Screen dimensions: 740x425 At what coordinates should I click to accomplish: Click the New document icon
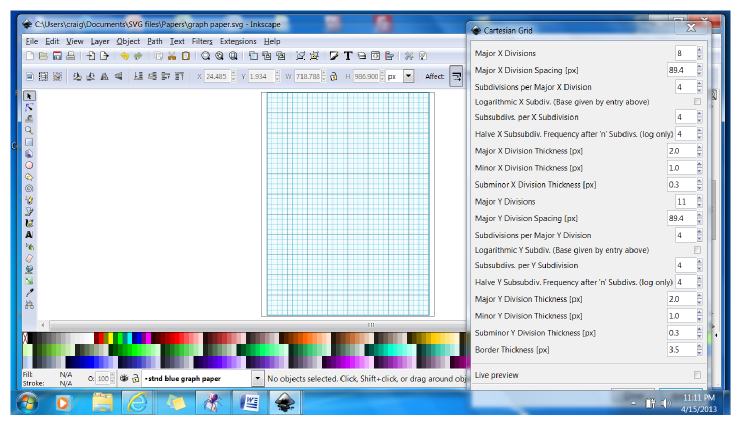click(30, 56)
